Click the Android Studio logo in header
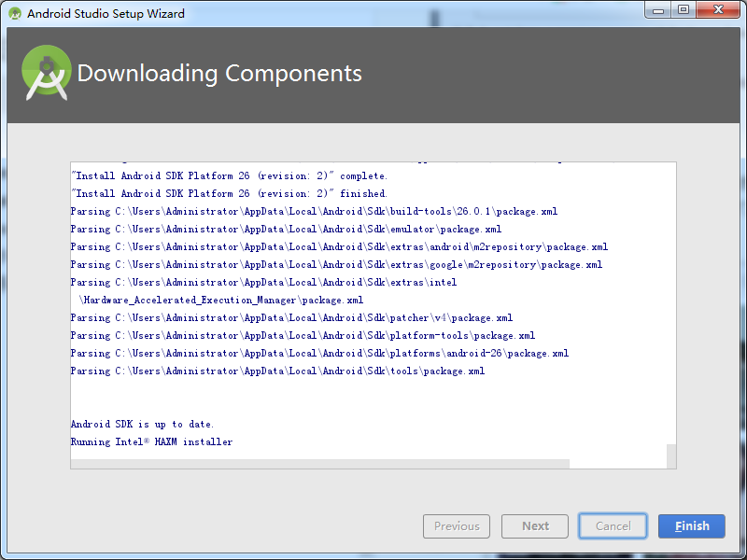Viewport: 747px width, 560px height. pyautogui.click(x=47, y=73)
